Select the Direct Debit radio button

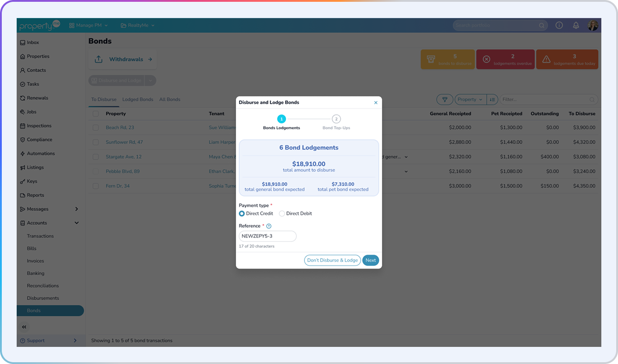tap(282, 214)
